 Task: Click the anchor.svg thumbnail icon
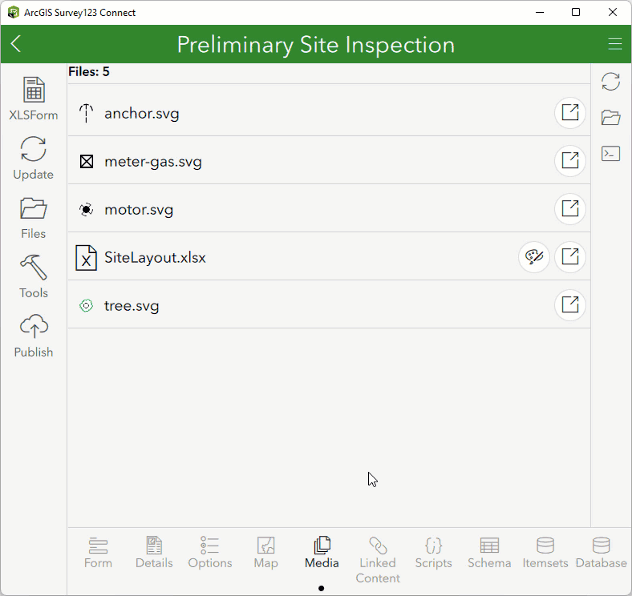coord(86,113)
